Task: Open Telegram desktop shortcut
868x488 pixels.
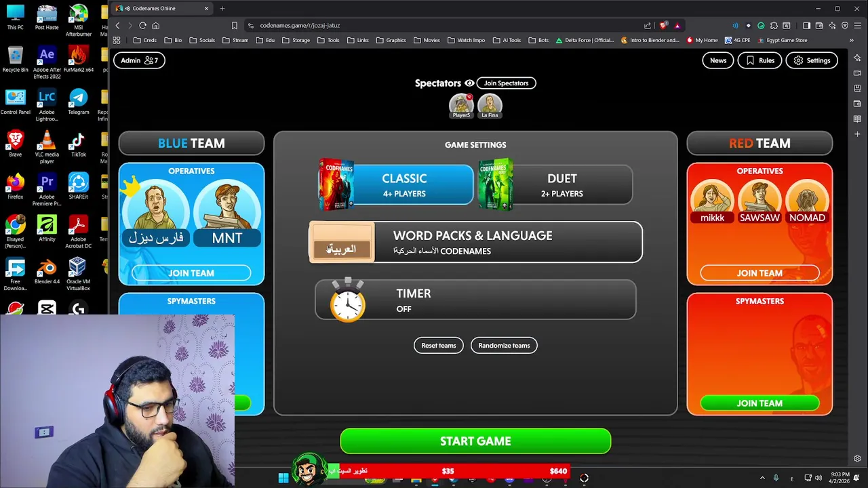Action: click(78, 102)
